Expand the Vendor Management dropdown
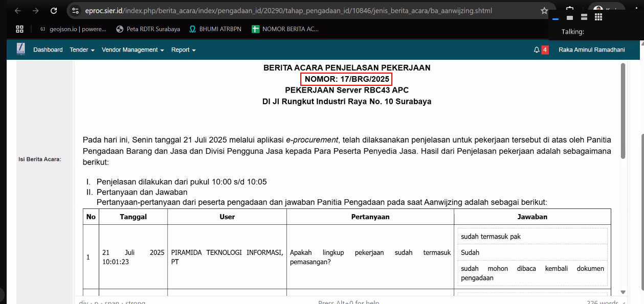The width and height of the screenshot is (644, 304). coord(132,50)
